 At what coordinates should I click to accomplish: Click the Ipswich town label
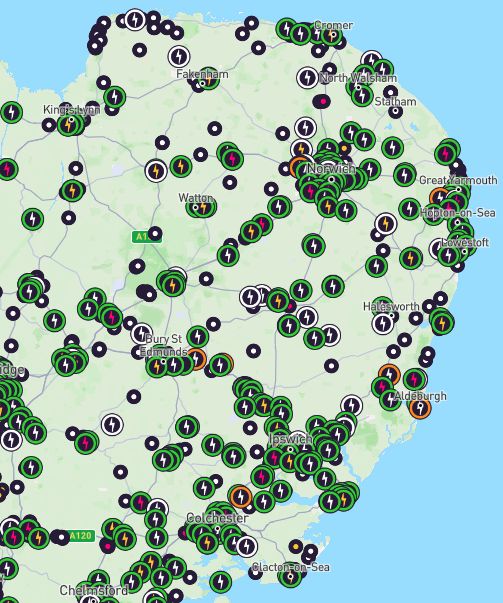(x=291, y=439)
